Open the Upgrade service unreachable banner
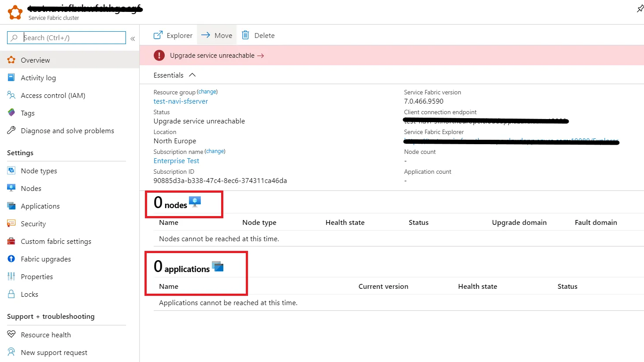This screenshot has width=644, height=362. click(392, 56)
